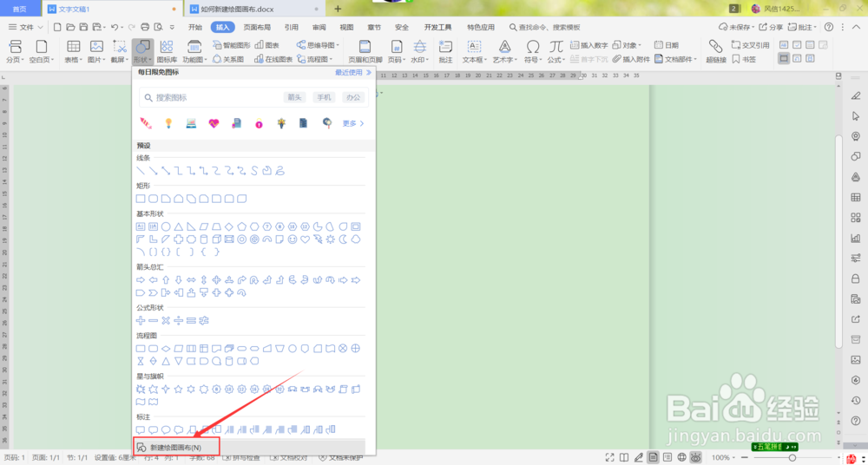
Task: Insert a 图表 chart
Action: click(x=266, y=45)
